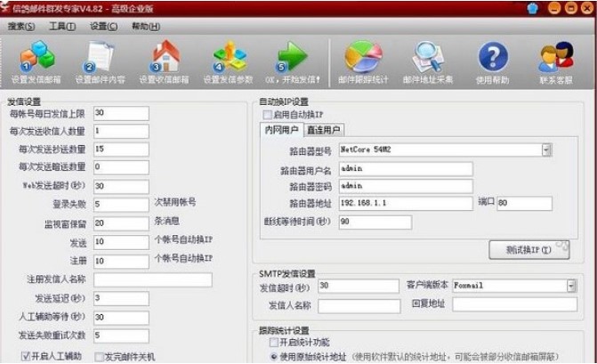The height and width of the screenshot is (364, 597).
Task: Click the 注册发信人名称 input field
Action: click(x=153, y=279)
